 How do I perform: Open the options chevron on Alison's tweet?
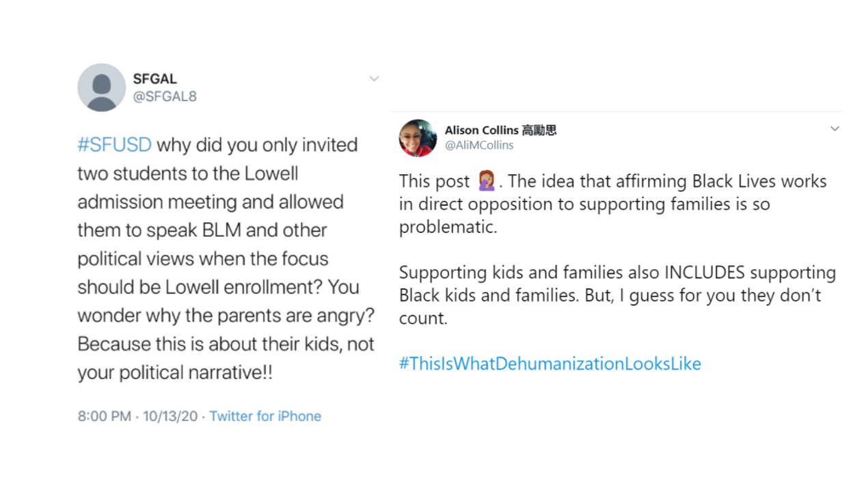pyautogui.click(x=835, y=128)
